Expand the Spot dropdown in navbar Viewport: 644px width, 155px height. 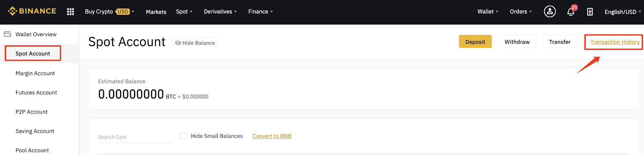[184, 12]
